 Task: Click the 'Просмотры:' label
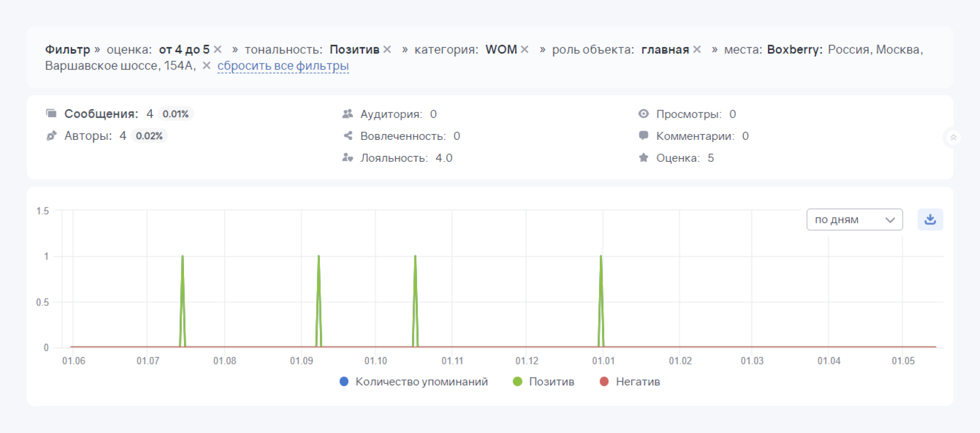click(689, 114)
